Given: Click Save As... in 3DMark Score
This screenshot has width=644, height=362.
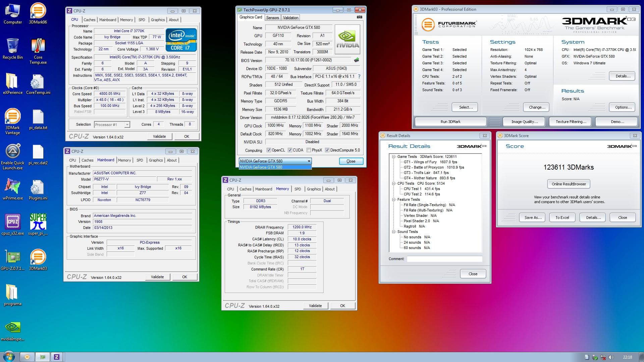Looking at the screenshot, I should (x=533, y=218).
